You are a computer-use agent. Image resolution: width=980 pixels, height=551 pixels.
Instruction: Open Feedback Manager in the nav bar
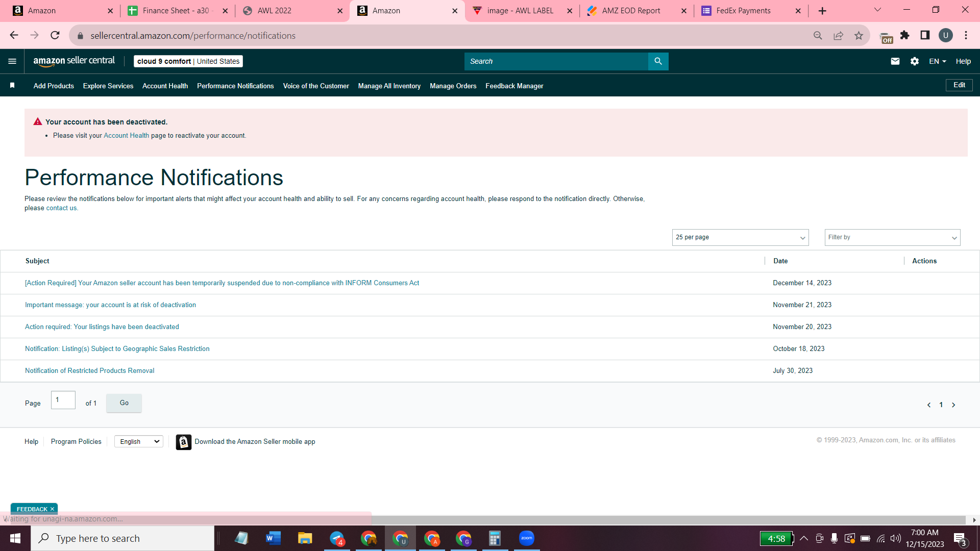click(514, 86)
